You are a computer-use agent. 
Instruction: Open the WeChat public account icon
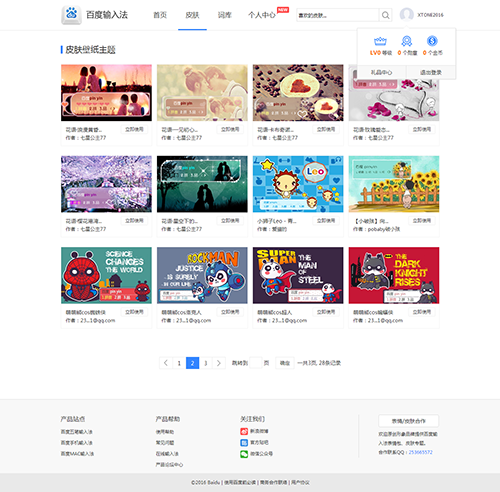(244, 454)
